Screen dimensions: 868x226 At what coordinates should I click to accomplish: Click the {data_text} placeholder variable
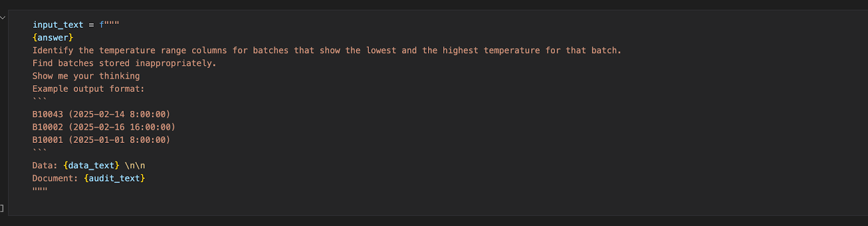coord(91,166)
